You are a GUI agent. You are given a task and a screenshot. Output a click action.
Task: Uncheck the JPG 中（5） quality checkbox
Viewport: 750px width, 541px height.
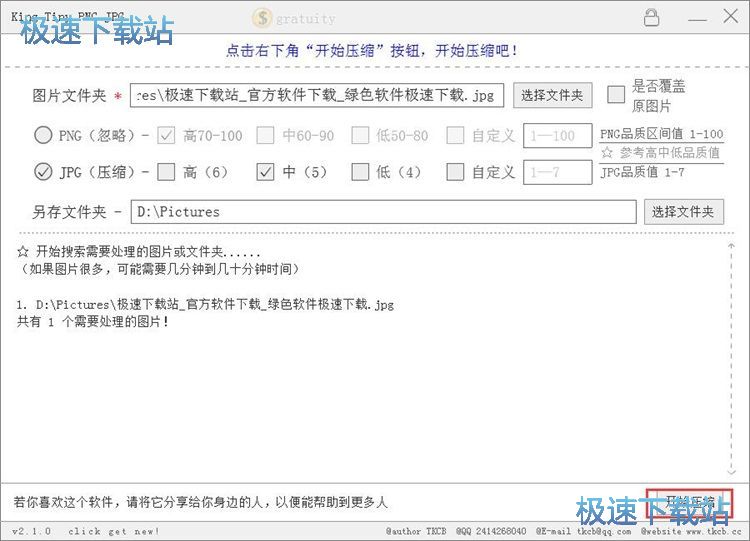(x=265, y=172)
